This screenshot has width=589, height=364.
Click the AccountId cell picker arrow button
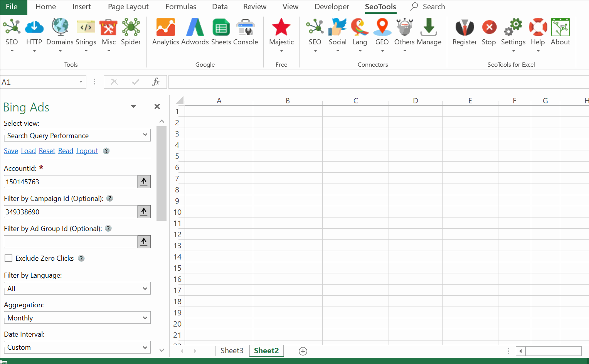pos(144,182)
